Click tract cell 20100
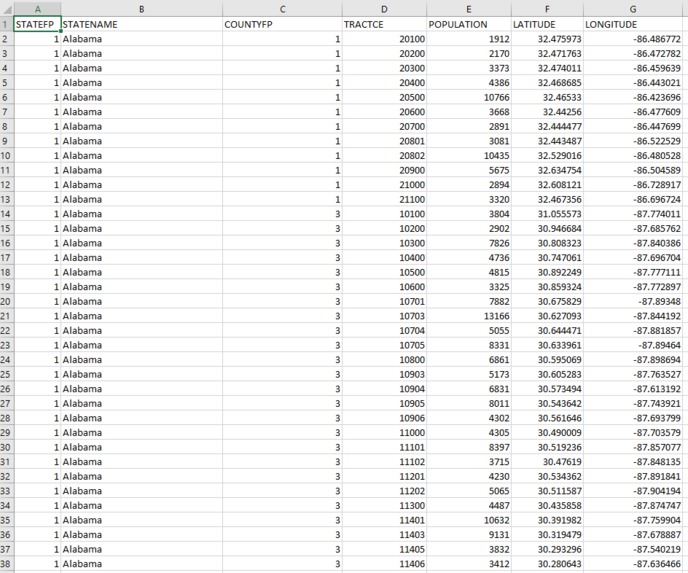This screenshot has height=573, width=688. point(384,39)
